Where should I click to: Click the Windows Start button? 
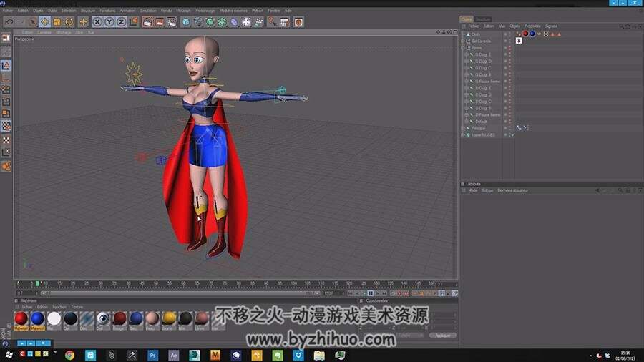pos(9,355)
